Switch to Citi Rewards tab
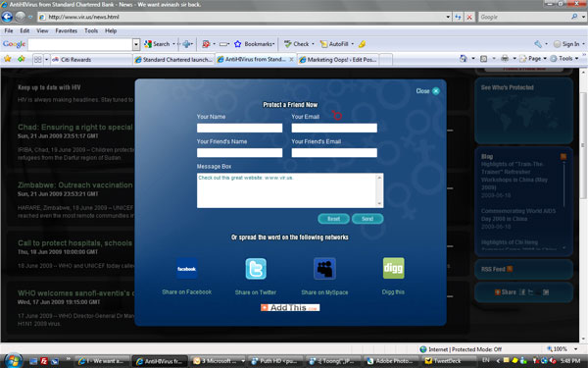Viewport: 588px width, 368px height. tap(91, 59)
